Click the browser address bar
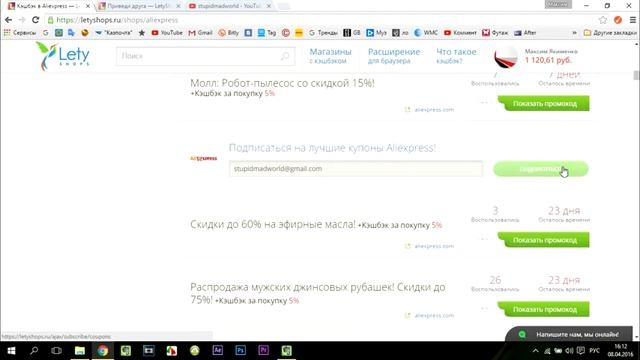Image resolution: width=640 pixels, height=360 pixels. (322, 20)
